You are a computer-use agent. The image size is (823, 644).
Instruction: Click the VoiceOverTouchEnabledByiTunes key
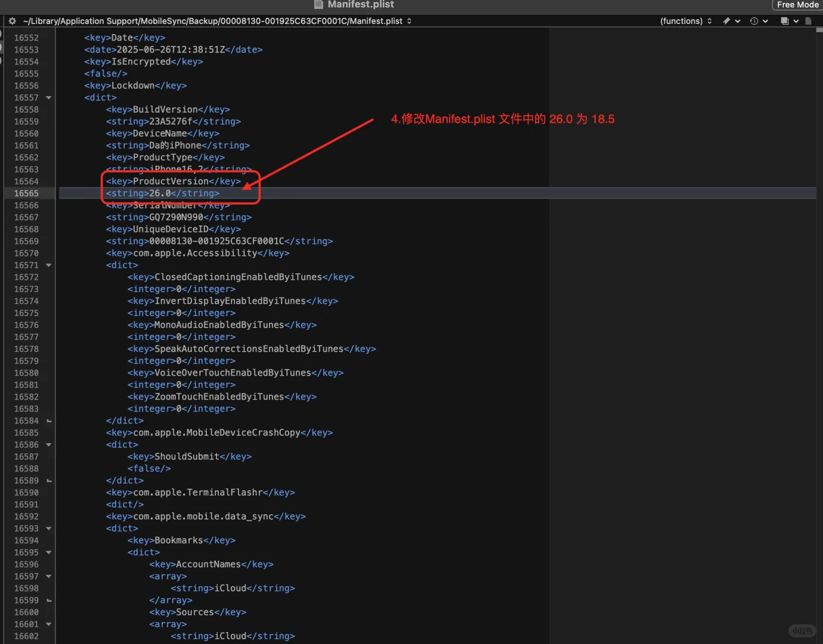coord(236,373)
